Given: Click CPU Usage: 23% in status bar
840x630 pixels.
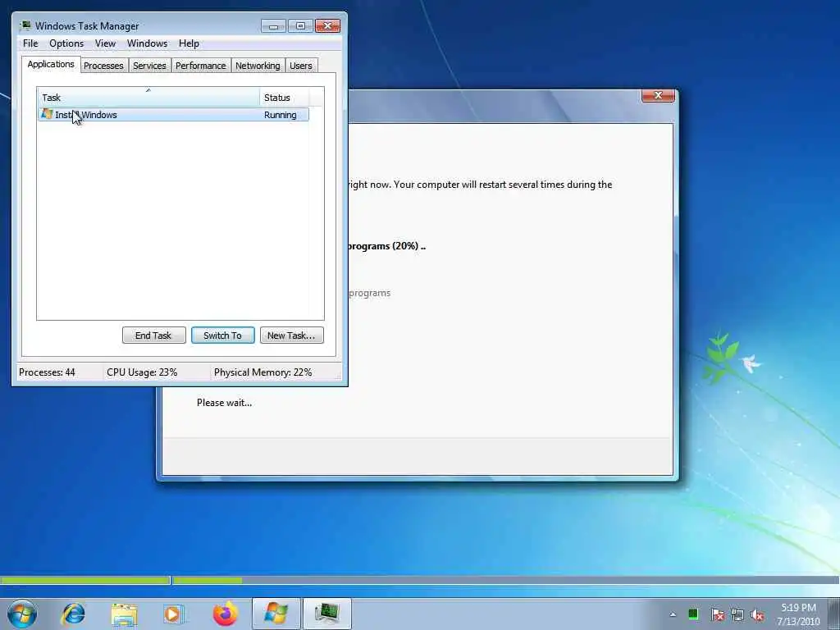Looking at the screenshot, I should point(142,372).
